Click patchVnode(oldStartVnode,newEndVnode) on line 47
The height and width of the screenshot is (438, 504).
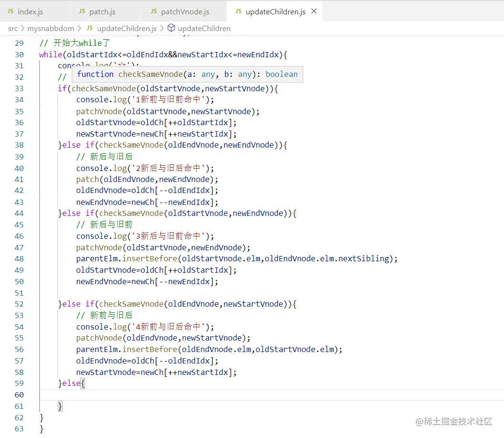pyautogui.click(x=163, y=247)
